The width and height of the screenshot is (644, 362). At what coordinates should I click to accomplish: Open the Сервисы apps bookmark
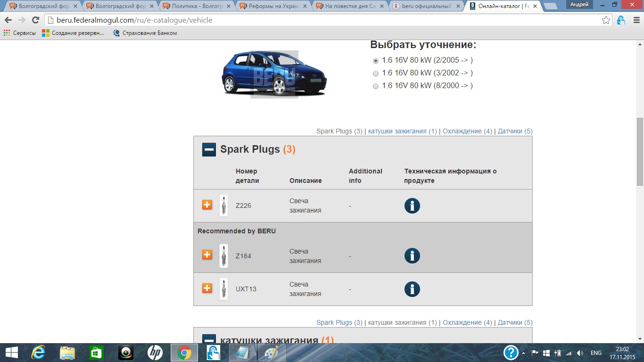[x=20, y=33]
